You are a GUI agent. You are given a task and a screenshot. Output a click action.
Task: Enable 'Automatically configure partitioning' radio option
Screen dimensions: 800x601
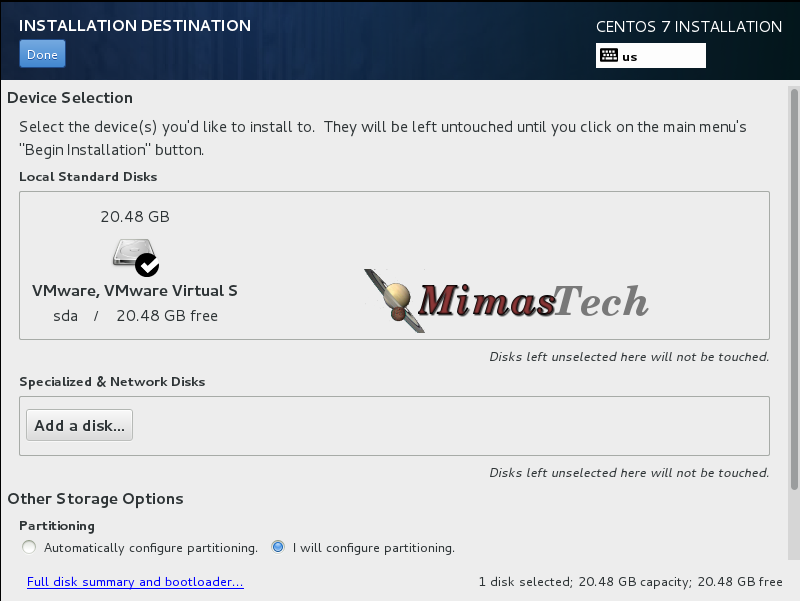tap(29, 547)
